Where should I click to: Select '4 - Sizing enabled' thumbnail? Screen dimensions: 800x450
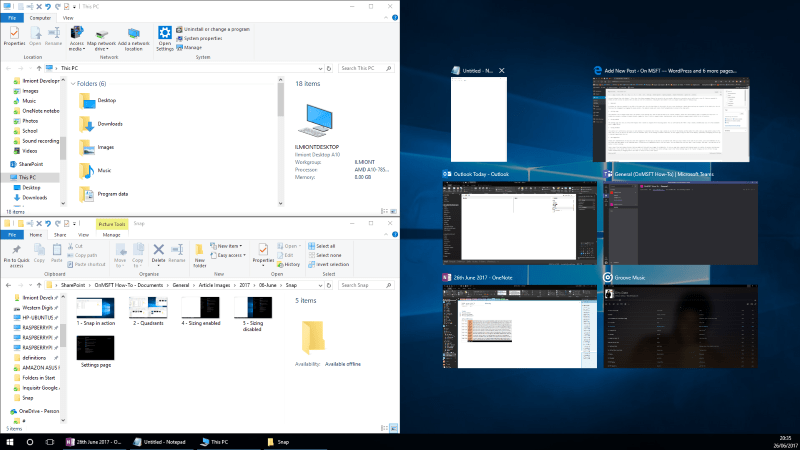(201, 311)
